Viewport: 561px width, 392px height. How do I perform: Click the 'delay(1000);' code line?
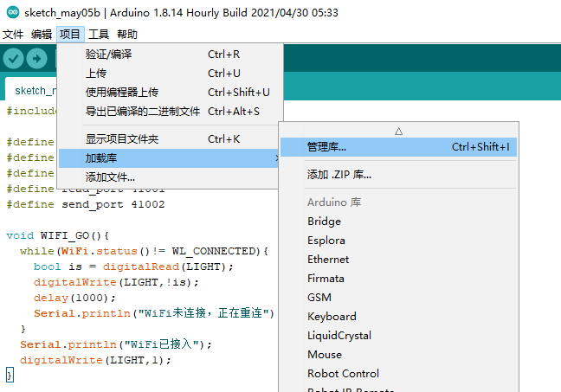tap(74, 298)
